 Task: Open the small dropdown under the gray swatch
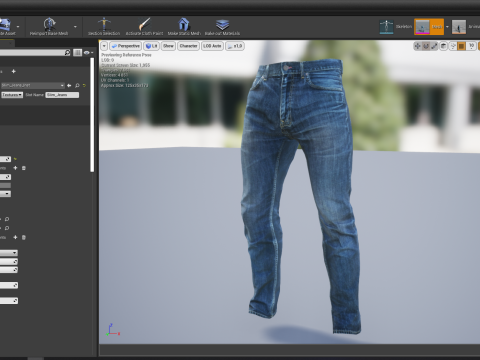[5, 194]
